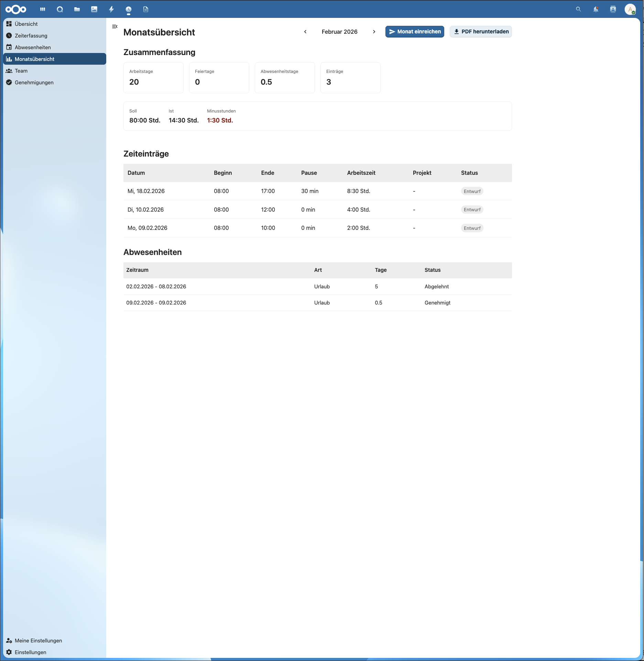Open the user avatar account menu

pos(631,9)
